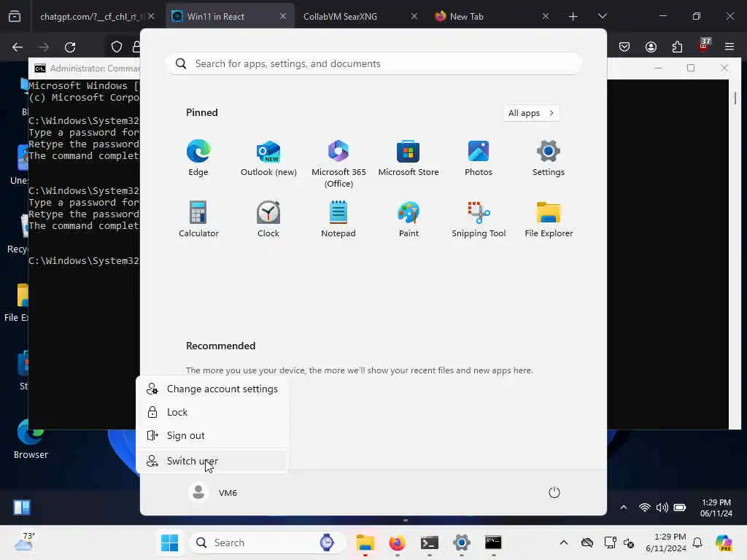Open a new browser tab with plus
The image size is (747, 560).
(573, 17)
